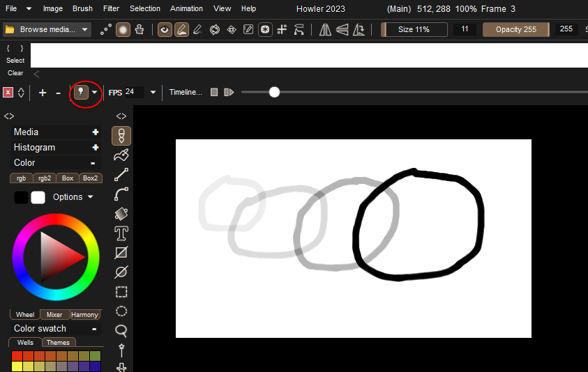The width and height of the screenshot is (588, 372).
Task: Select the Line drawing tool
Action: pos(121,175)
